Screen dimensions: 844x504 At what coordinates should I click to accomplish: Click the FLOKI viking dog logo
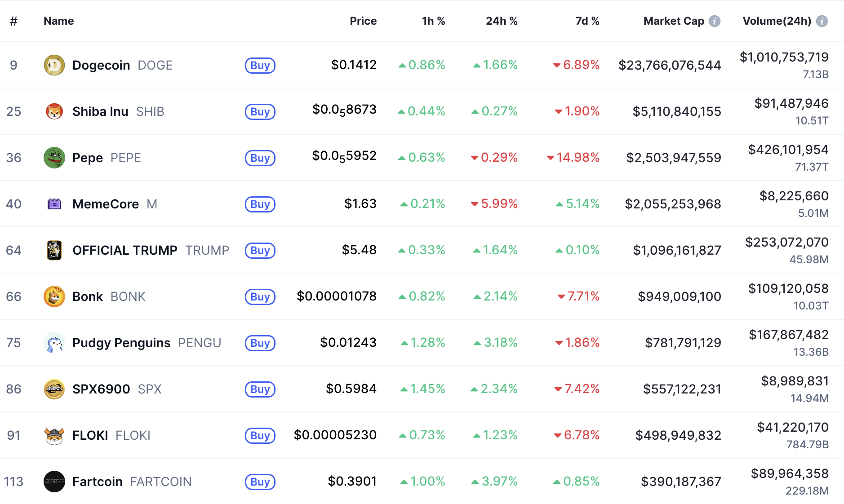[54, 435]
